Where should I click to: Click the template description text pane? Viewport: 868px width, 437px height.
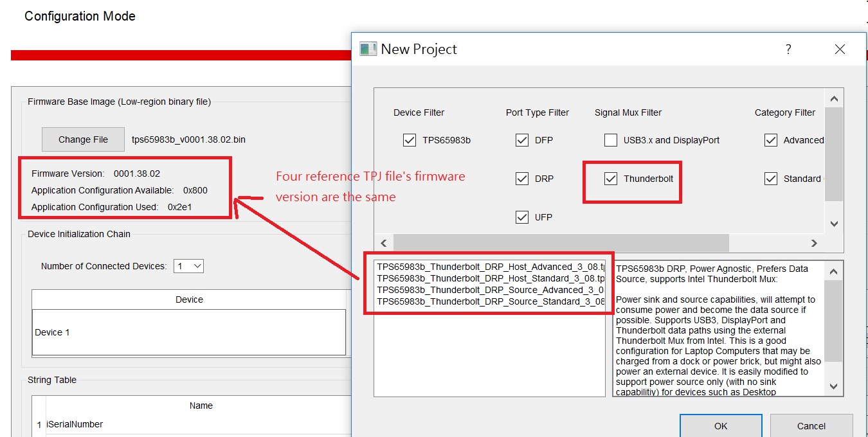(x=719, y=329)
